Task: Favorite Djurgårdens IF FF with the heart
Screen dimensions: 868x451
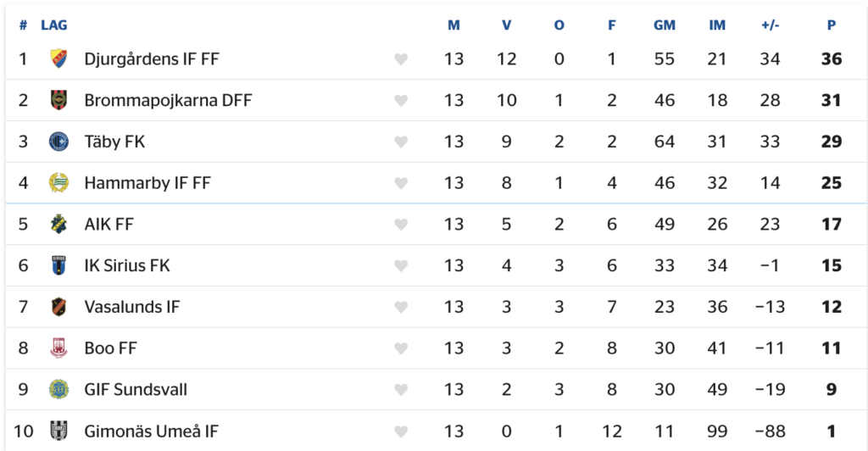Action: 401,59
